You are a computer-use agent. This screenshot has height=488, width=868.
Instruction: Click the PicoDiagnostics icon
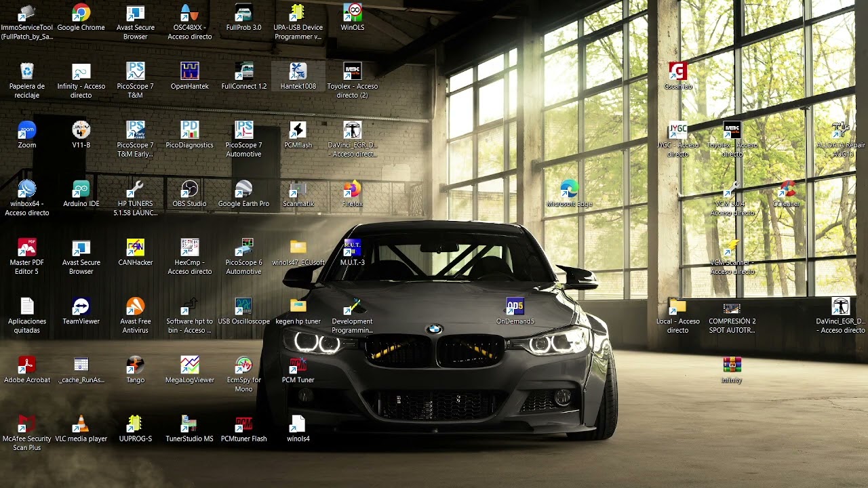(x=190, y=130)
